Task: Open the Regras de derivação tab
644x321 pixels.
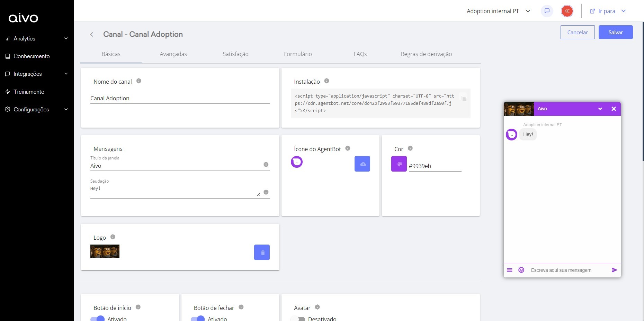Action: 426,54
